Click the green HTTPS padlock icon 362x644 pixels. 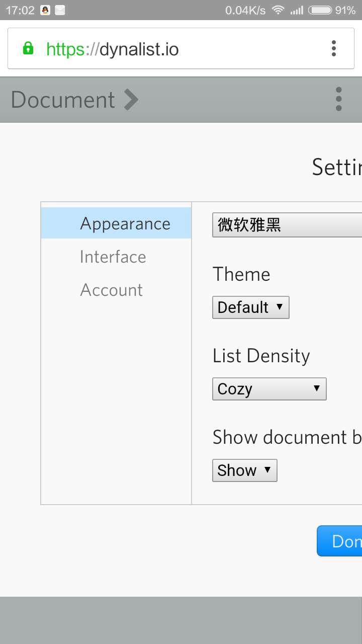click(28, 48)
